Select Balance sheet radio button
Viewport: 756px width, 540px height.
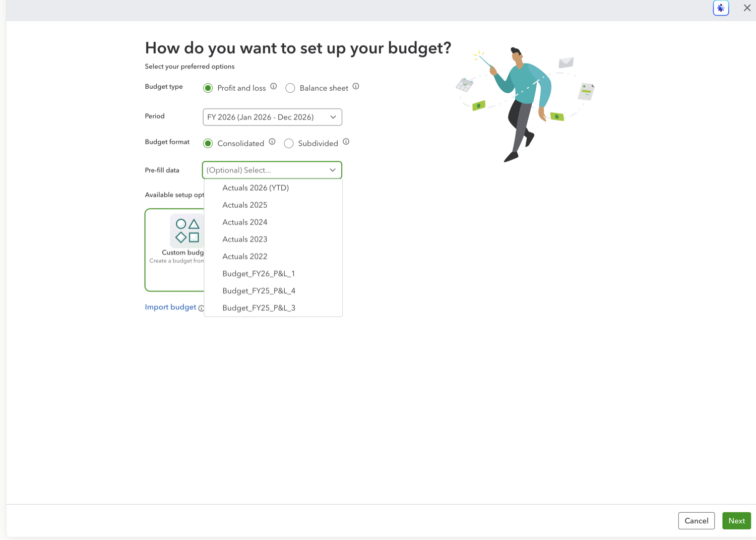click(x=290, y=88)
